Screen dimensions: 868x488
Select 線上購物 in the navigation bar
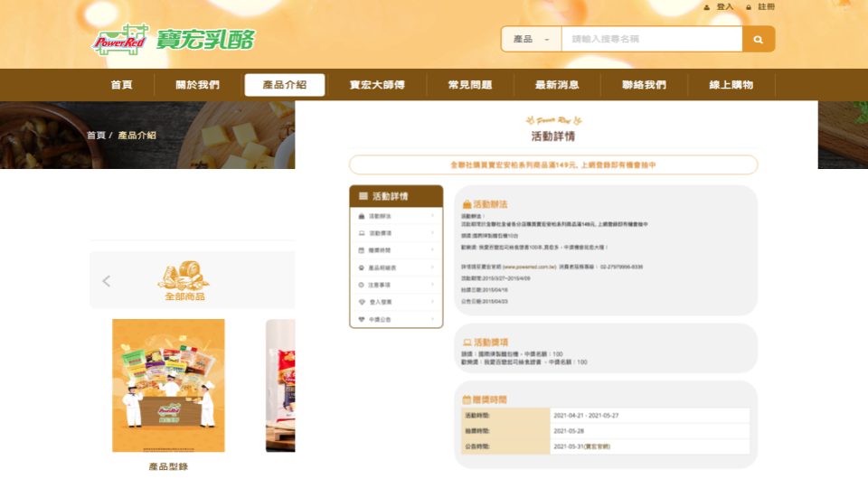point(731,85)
